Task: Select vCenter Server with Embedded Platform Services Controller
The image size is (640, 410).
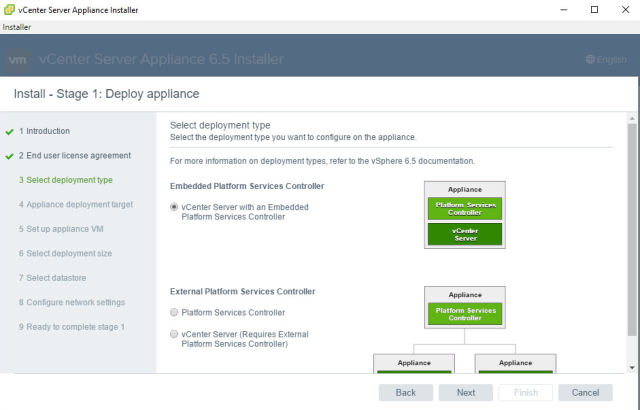Action: pyautogui.click(x=174, y=207)
